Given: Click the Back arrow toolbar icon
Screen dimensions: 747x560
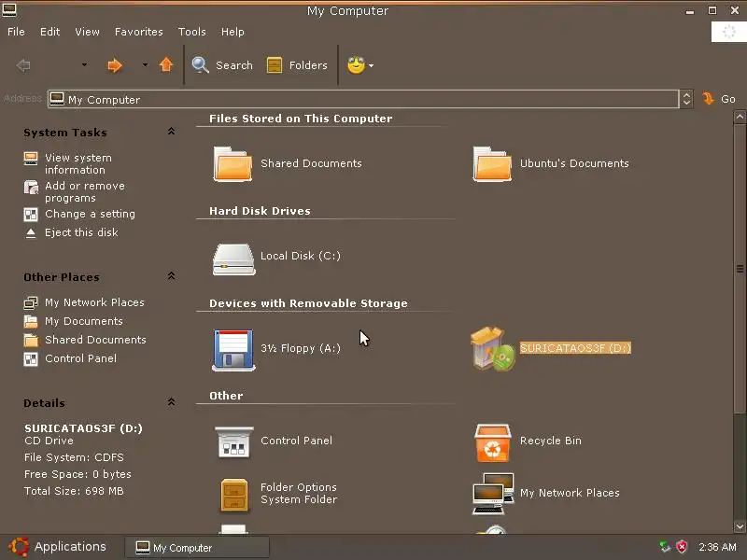Looking at the screenshot, I should coord(22,65).
